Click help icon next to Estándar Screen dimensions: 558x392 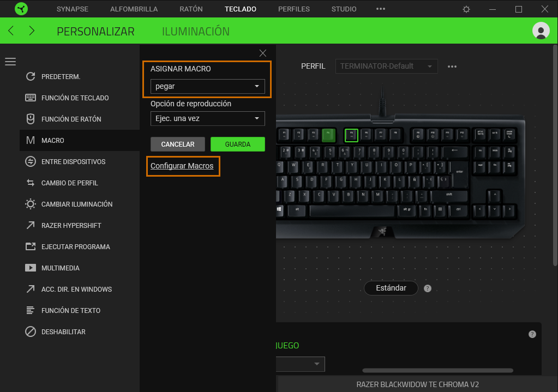tap(428, 288)
